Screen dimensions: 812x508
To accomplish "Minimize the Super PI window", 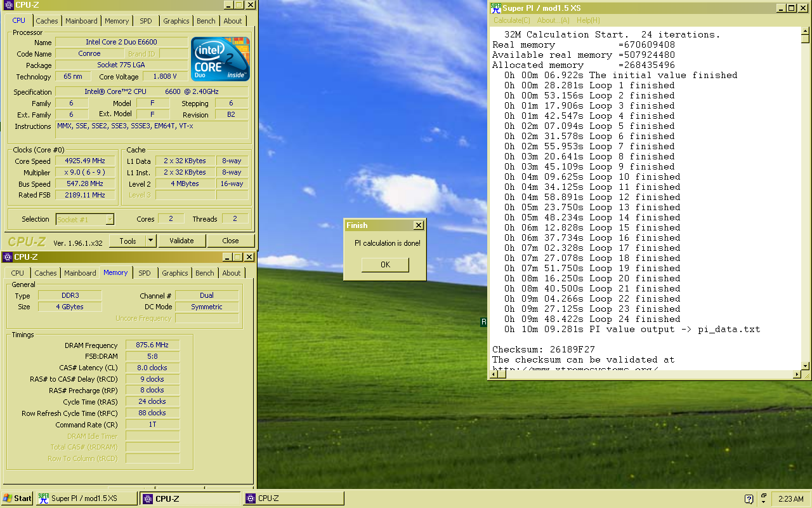I will [782, 8].
